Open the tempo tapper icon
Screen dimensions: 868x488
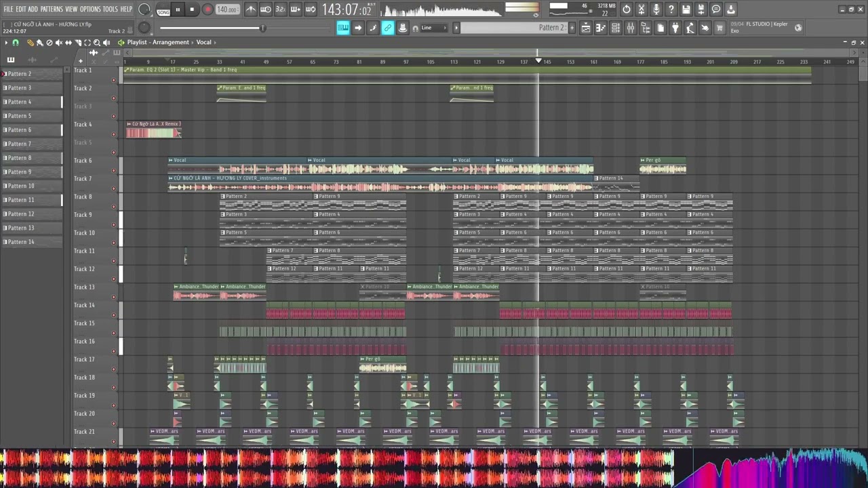[690, 28]
